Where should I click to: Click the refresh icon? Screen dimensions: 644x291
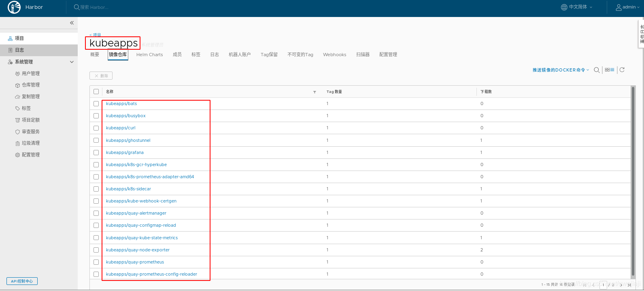622,70
